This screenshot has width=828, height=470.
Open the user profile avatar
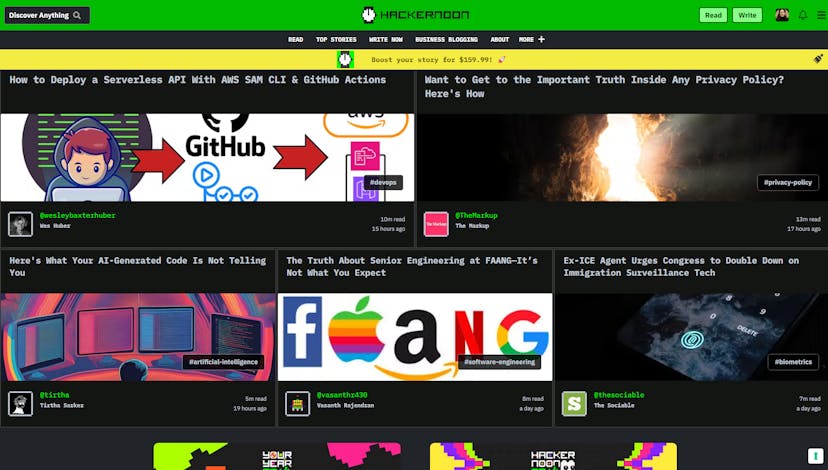782,15
